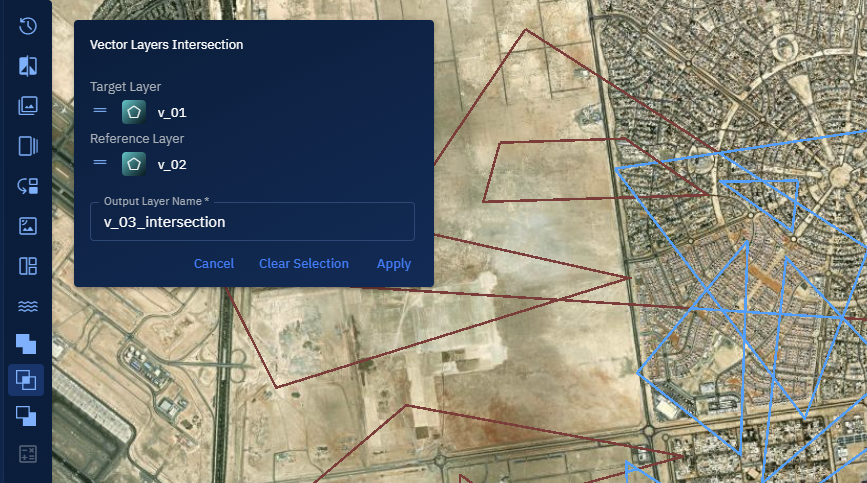
Task: Click the Clear Selection button
Action: pyautogui.click(x=303, y=264)
